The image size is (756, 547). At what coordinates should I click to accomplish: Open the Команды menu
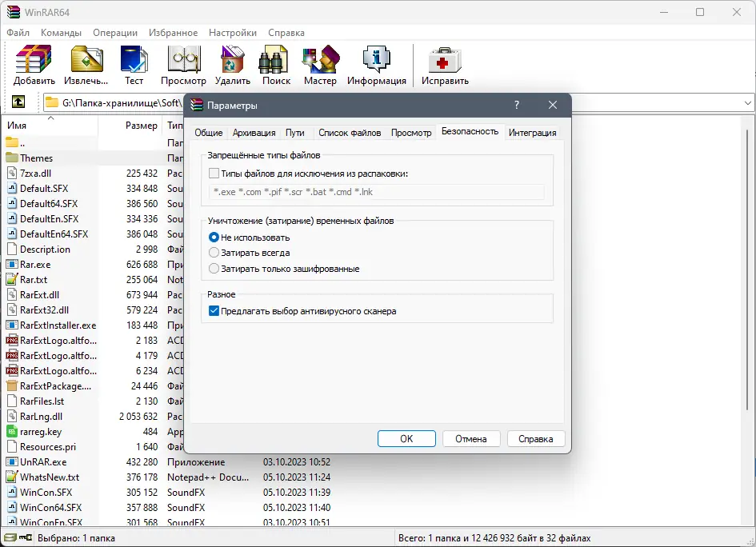61,32
